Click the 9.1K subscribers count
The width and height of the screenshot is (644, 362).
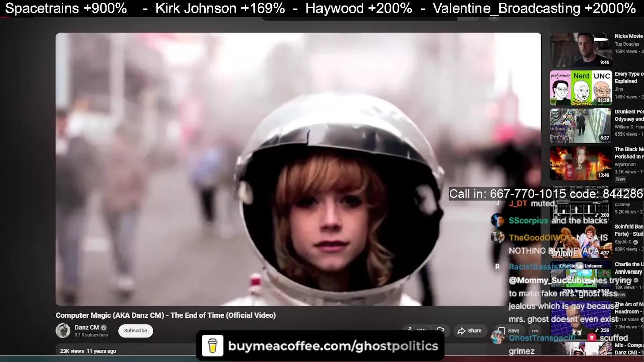pyautogui.click(x=91, y=335)
